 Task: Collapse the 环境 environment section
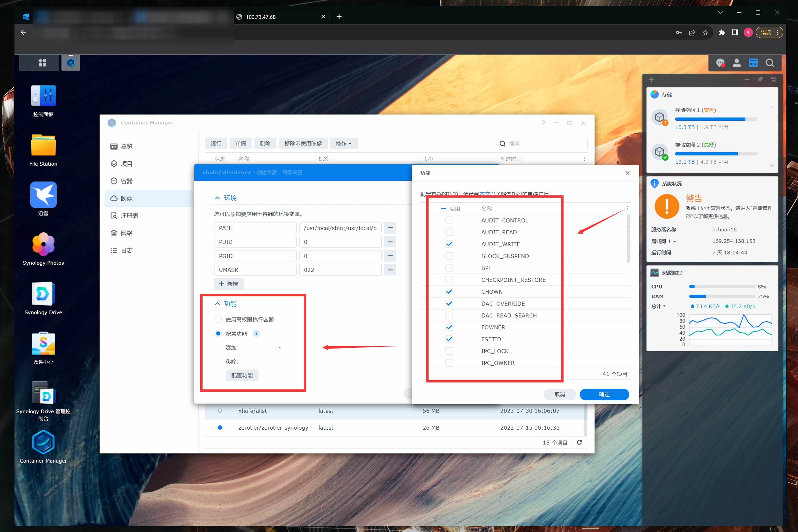pyautogui.click(x=218, y=198)
